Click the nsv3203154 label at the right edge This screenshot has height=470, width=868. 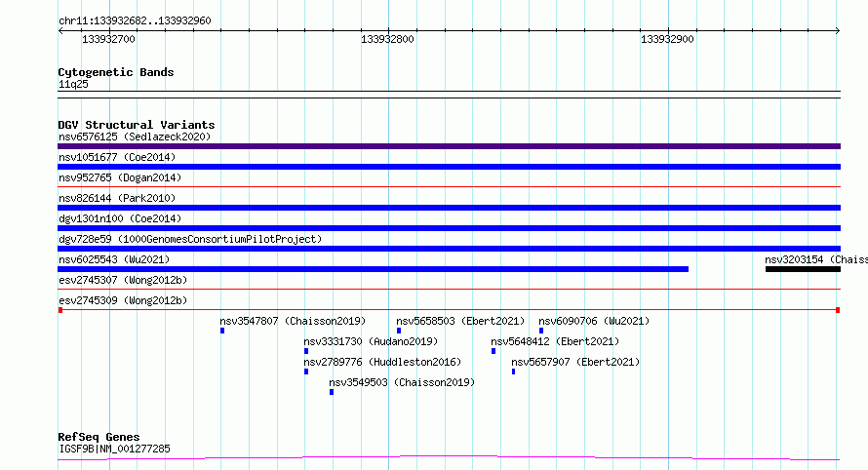[816, 259]
